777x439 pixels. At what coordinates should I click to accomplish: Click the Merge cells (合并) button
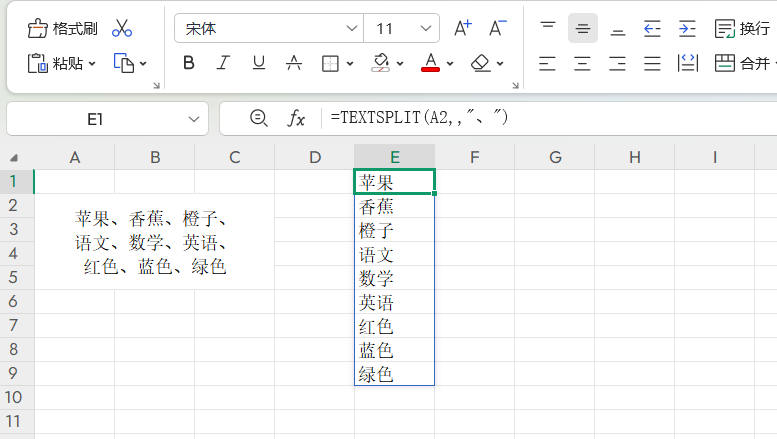(x=743, y=64)
